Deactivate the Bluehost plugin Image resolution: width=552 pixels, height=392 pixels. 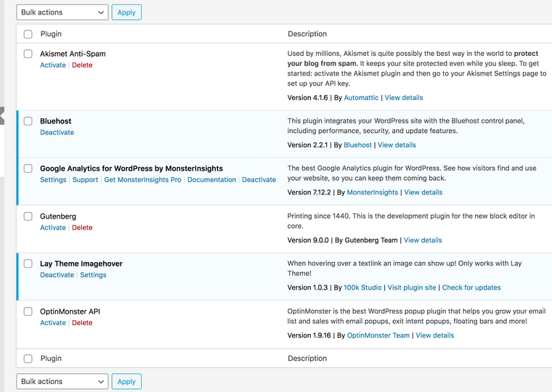57,133
